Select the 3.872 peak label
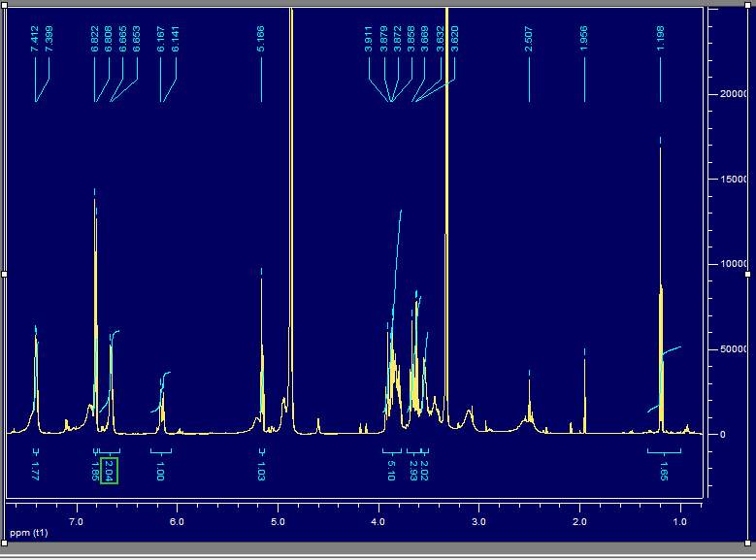The height and width of the screenshot is (560, 756). (397, 40)
